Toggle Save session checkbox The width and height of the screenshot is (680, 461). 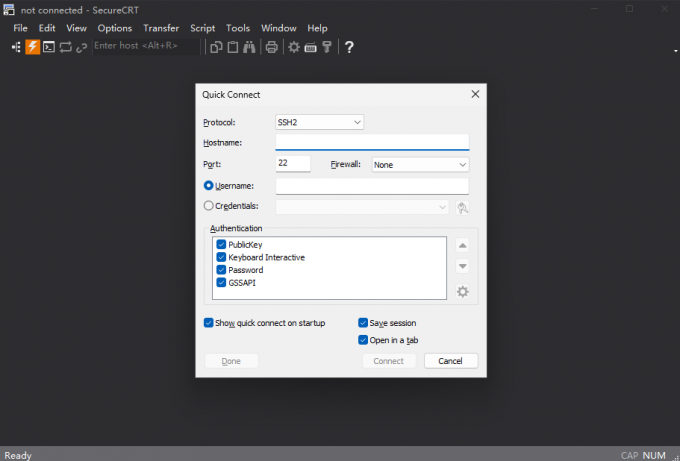363,323
